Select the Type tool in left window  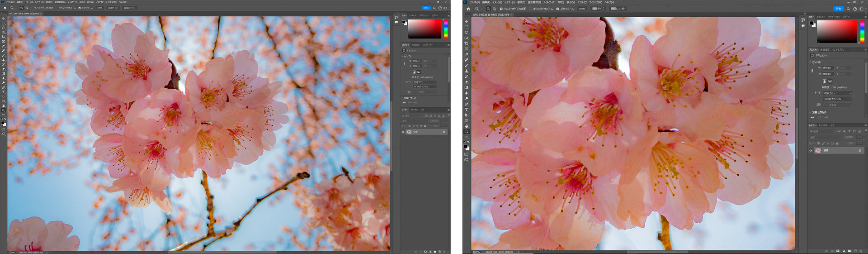pyautogui.click(x=4, y=92)
